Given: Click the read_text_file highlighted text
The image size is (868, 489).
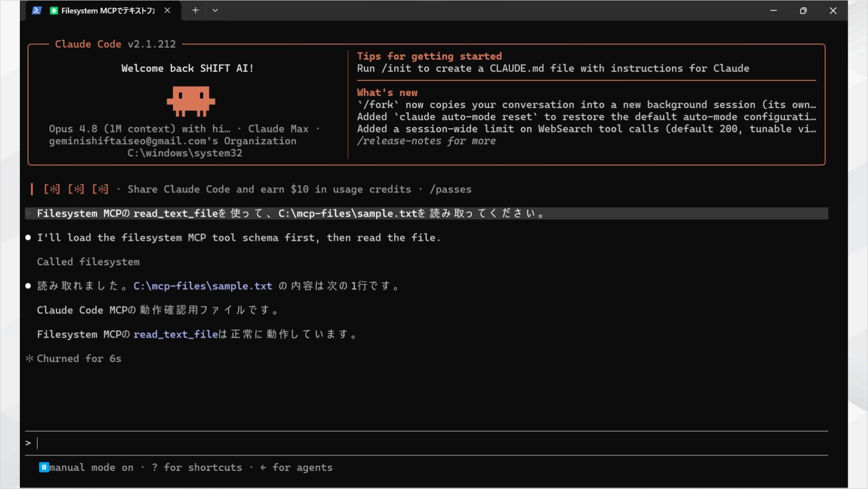Looking at the screenshot, I should pos(176,334).
